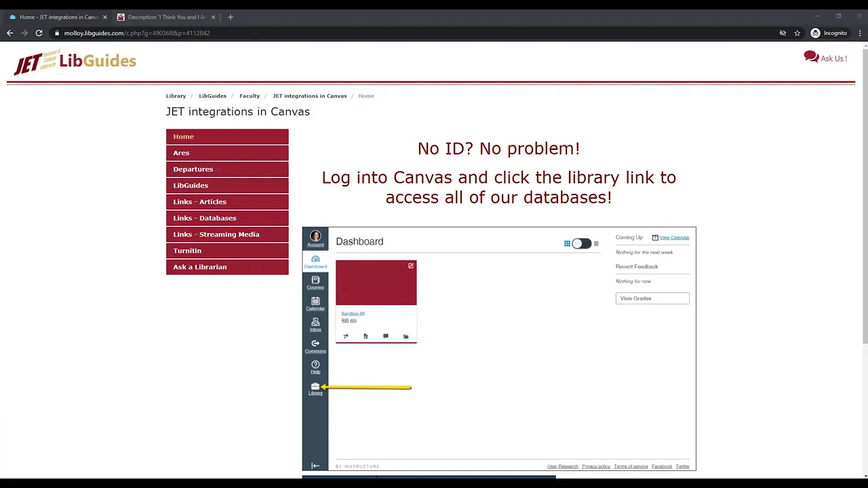
Task: Click the red Sandbox course card thumbnail
Action: coord(376,283)
